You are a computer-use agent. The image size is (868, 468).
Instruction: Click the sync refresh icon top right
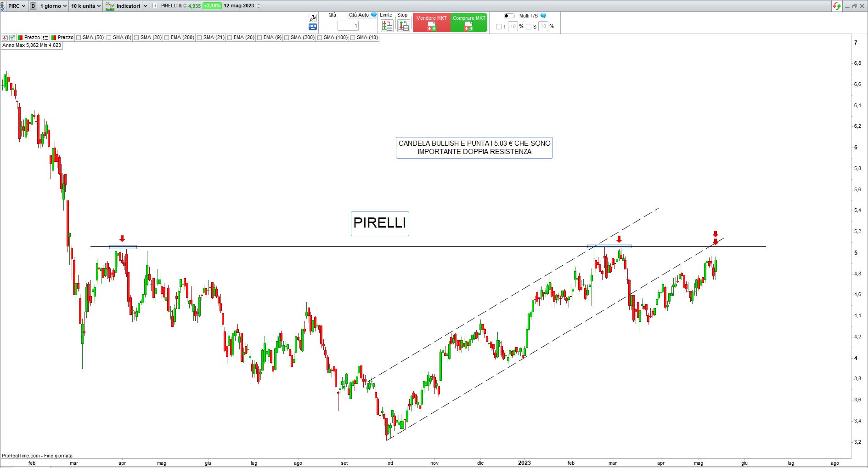click(837, 6)
